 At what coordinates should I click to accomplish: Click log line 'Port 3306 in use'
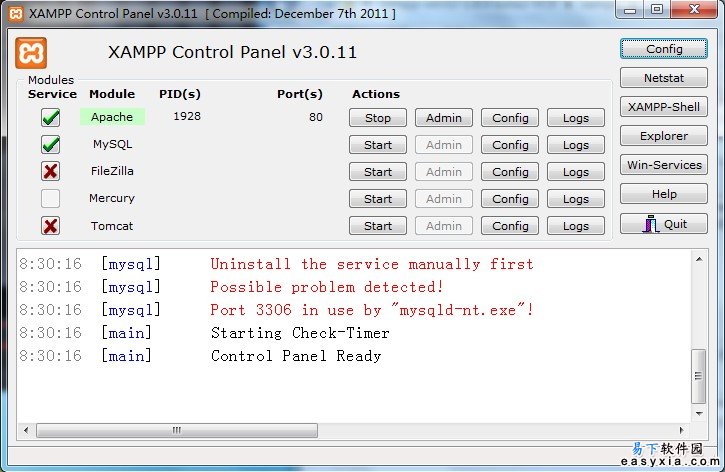pyautogui.click(x=372, y=310)
